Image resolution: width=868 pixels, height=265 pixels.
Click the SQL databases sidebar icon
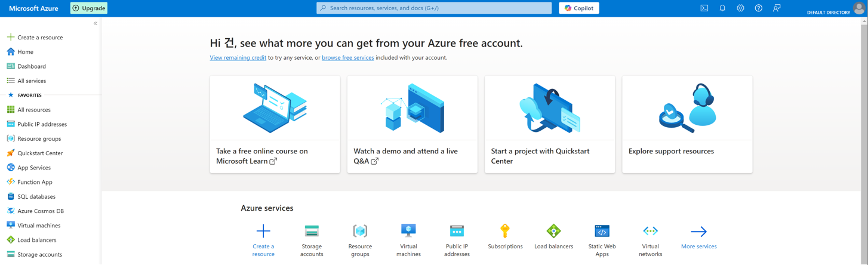coord(11,196)
